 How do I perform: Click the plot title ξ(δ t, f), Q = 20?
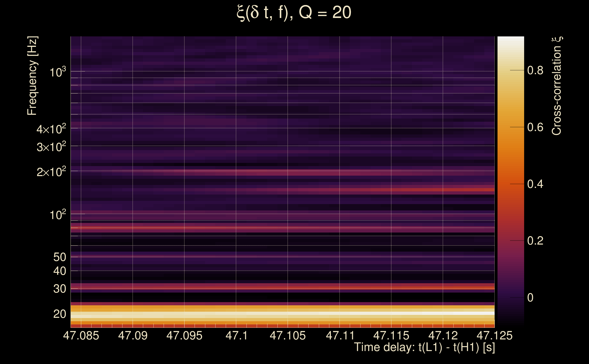click(294, 13)
